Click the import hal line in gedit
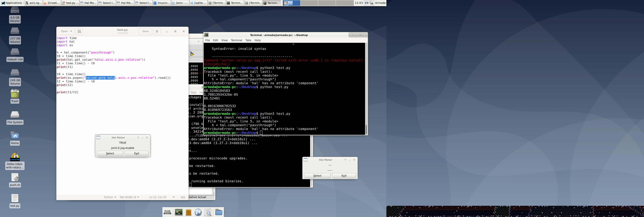Image resolution: width=644 pixels, height=217 pixels. pos(66,42)
